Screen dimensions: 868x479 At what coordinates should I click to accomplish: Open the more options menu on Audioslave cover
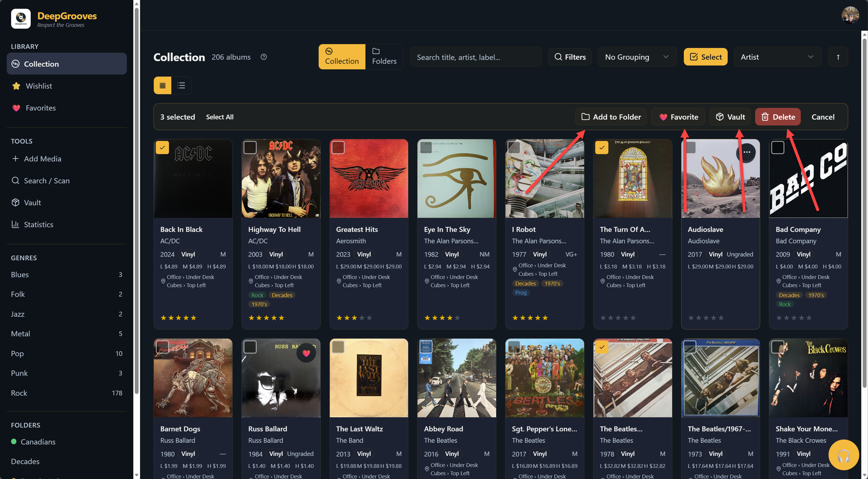pos(747,152)
